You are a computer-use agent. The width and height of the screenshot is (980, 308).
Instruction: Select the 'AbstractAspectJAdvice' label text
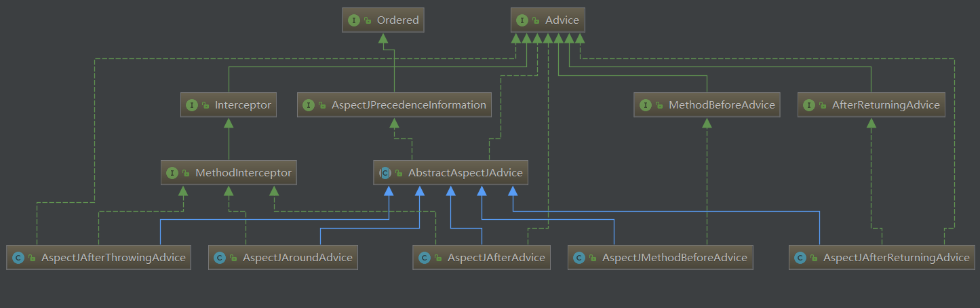[x=465, y=173]
